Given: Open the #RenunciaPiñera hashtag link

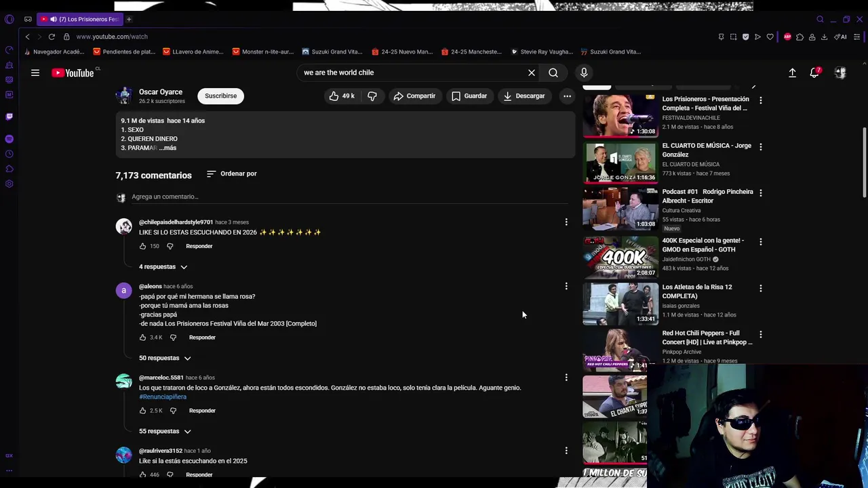Looking at the screenshot, I should tap(163, 397).
